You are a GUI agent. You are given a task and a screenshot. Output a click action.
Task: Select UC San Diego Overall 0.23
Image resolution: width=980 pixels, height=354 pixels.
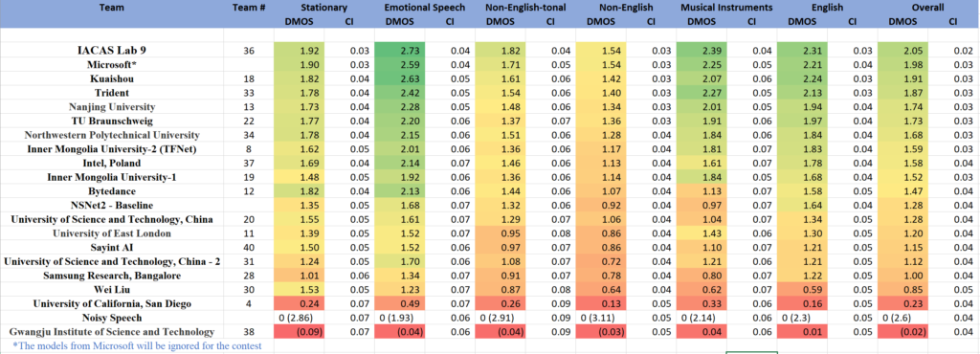point(903,303)
